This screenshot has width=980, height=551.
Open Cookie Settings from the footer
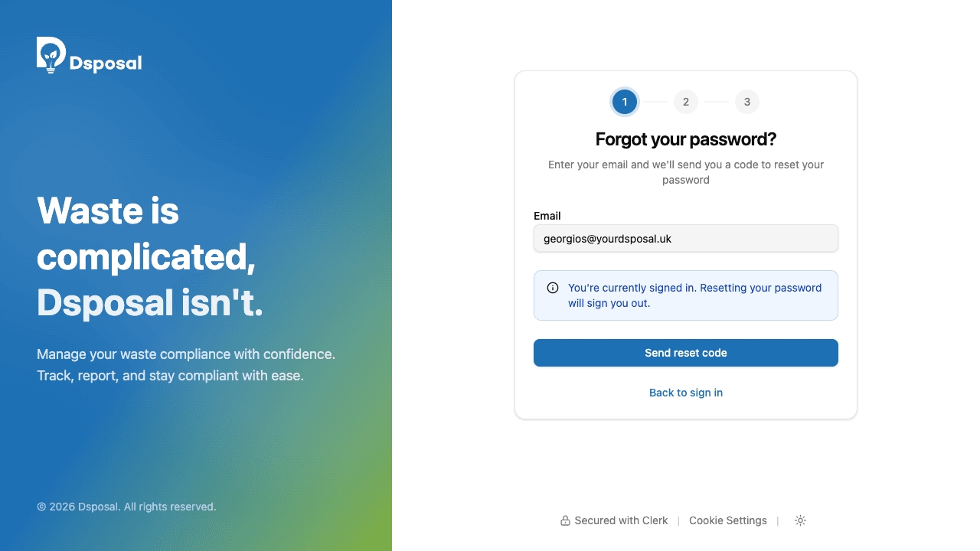click(x=727, y=520)
